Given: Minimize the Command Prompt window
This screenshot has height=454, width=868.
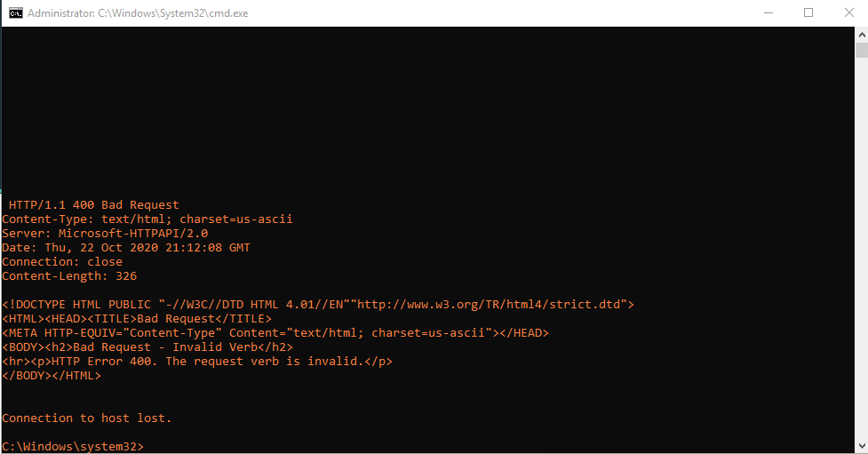Looking at the screenshot, I should coord(768,12).
